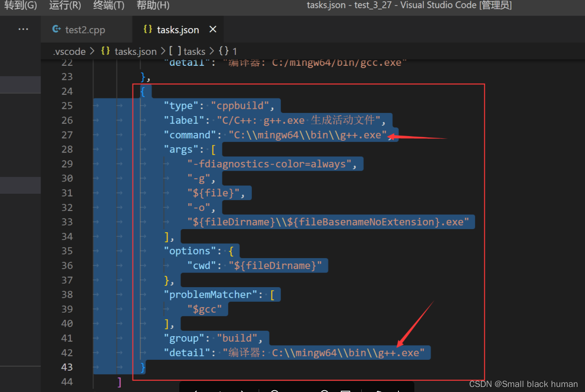Open the sidebar more actions ellipsis
The height and width of the screenshot is (392, 585).
pos(23,29)
